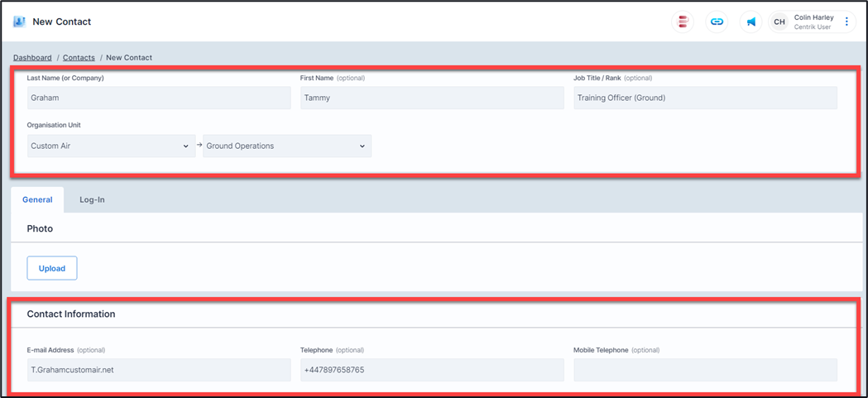Click the Last Name field containing Graham
The height and width of the screenshot is (398, 868).
pos(159,98)
